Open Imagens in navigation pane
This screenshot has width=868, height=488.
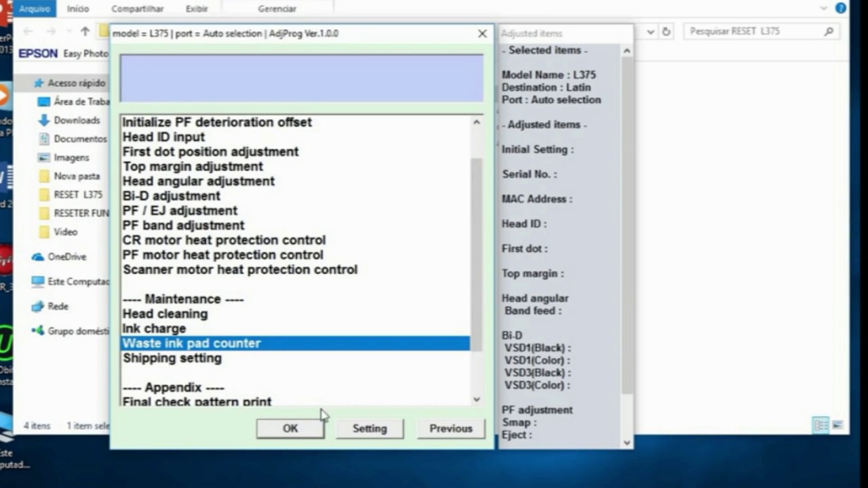click(x=64, y=157)
